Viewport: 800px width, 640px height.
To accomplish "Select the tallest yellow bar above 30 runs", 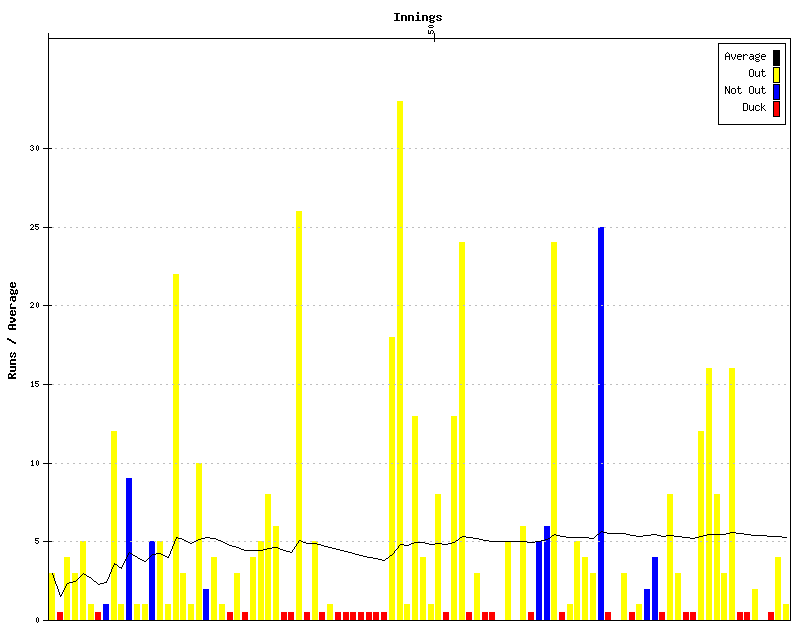I will 400,360.
